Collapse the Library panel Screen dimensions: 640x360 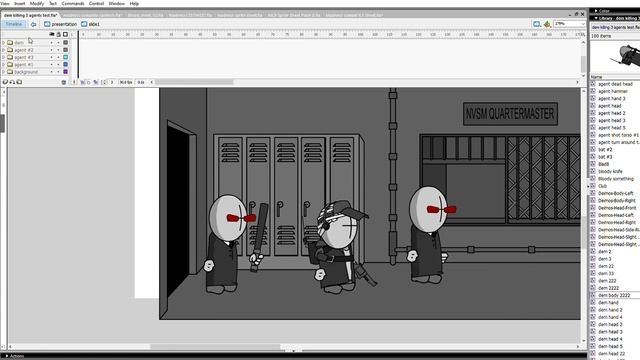click(596, 18)
